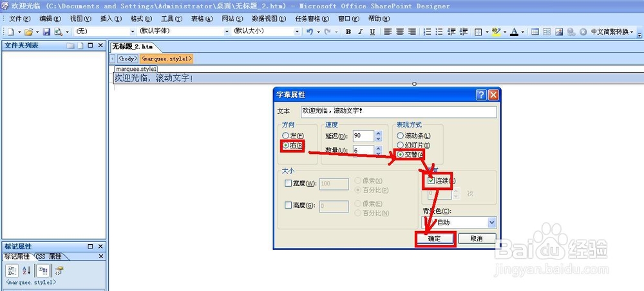Choose the 滚动条(L) behavior option
Screen dimensions: 644x291
(x=413, y=135)
